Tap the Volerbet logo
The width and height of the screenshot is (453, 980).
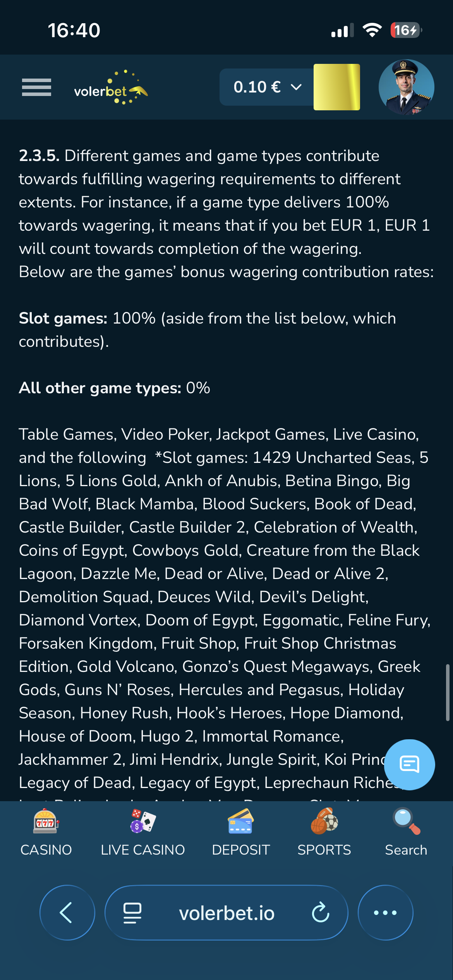pyautogui.click(x=111, y=87)
